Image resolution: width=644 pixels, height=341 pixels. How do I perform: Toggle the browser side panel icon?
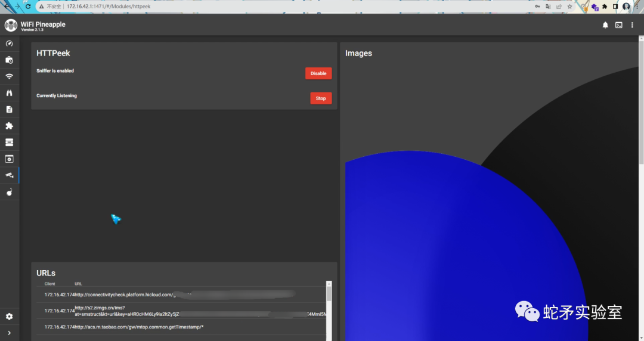click(615, 7)
